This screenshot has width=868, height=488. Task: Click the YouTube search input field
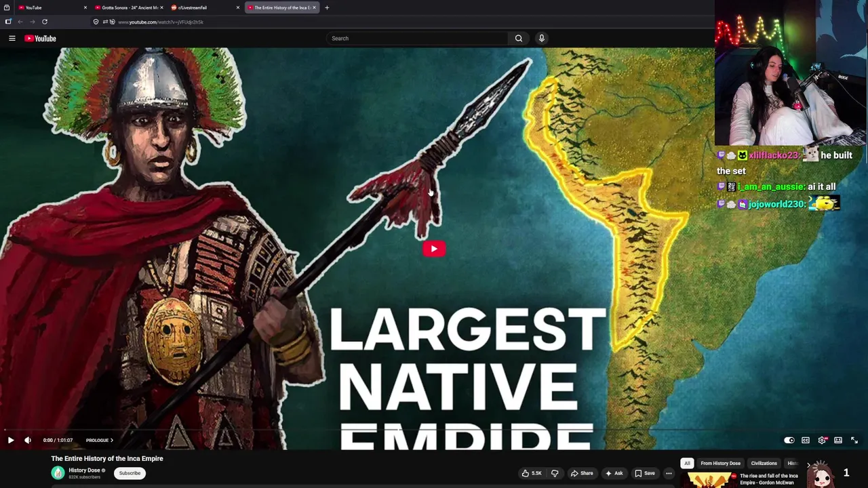[x=417, y=39]
